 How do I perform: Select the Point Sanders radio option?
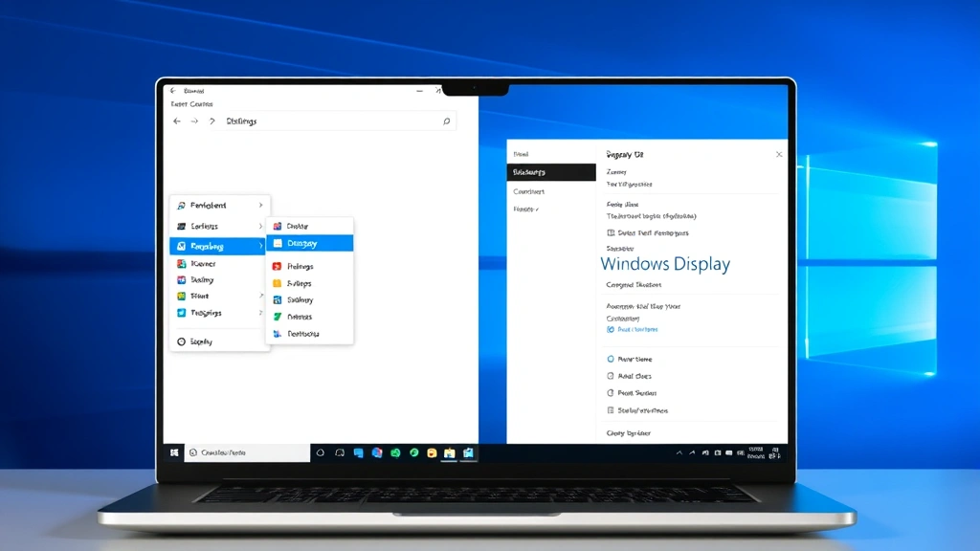(x=610, y=393)
